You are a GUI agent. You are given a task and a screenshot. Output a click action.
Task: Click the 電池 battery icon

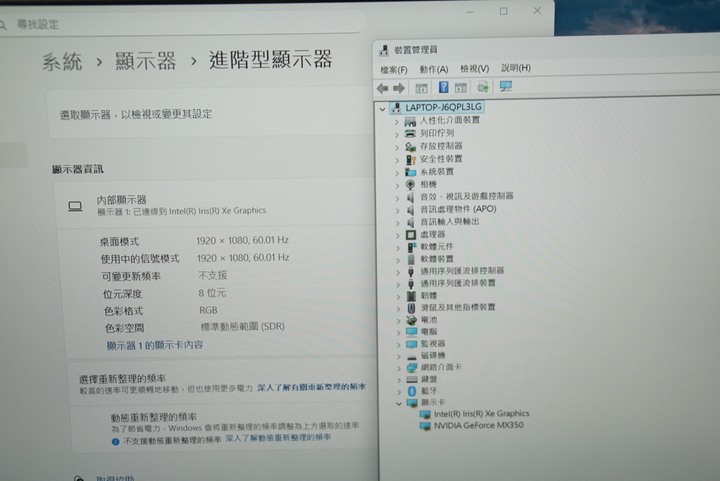(411, 320)
